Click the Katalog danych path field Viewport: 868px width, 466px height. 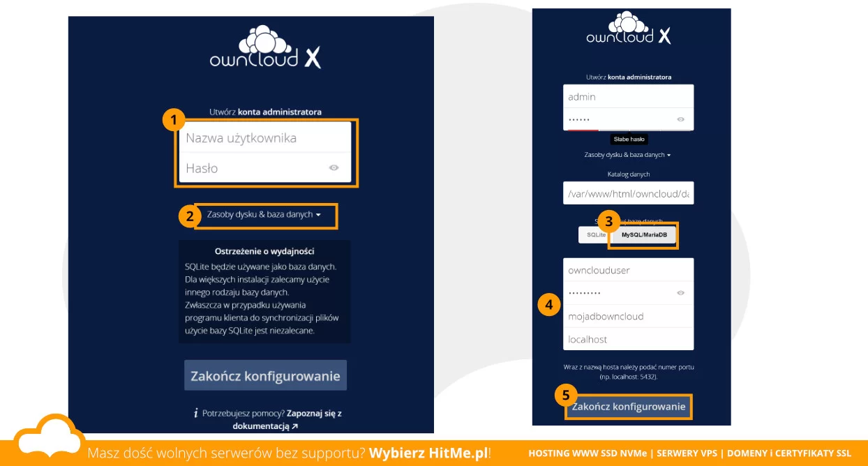pyautogui.click(x=629, y=193)
